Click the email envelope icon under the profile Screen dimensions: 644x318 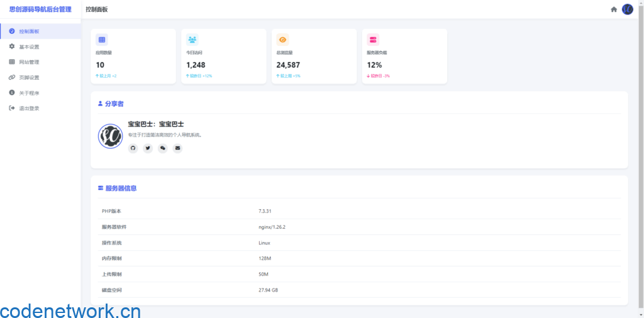tap(177, 148)
